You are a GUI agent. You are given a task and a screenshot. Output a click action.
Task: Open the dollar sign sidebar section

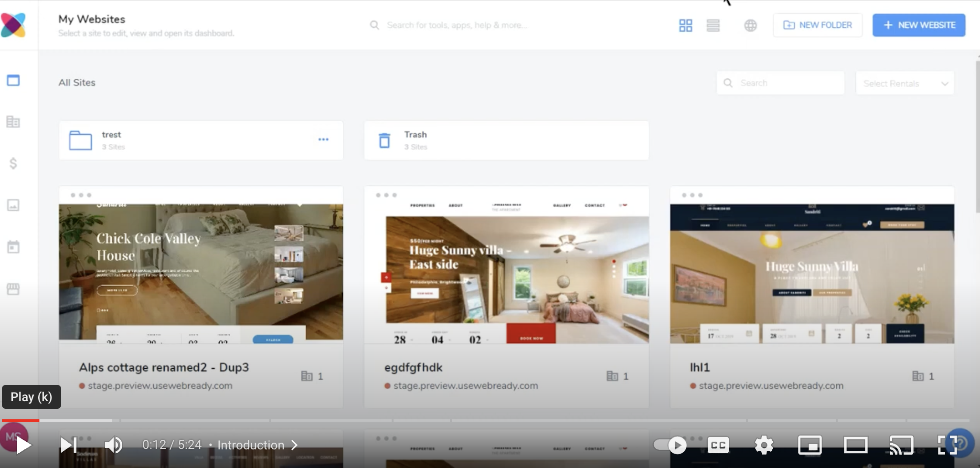(13, 164)
